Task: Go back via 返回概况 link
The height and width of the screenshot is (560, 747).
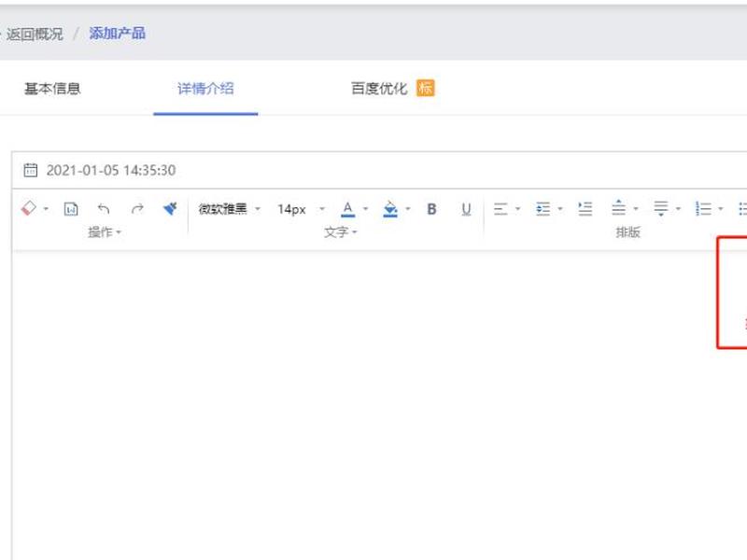Action: pyautogui.click(x=34, y=34)
